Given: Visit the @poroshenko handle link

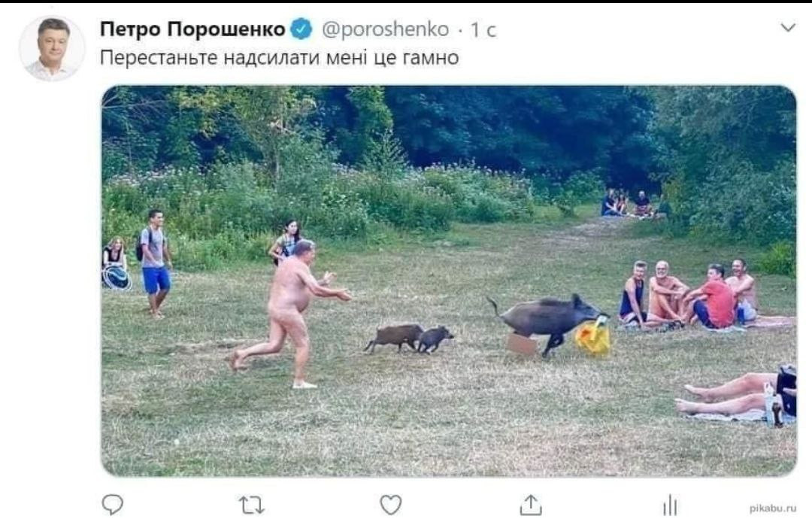Looking at the screenshot, I should point(385,29).
